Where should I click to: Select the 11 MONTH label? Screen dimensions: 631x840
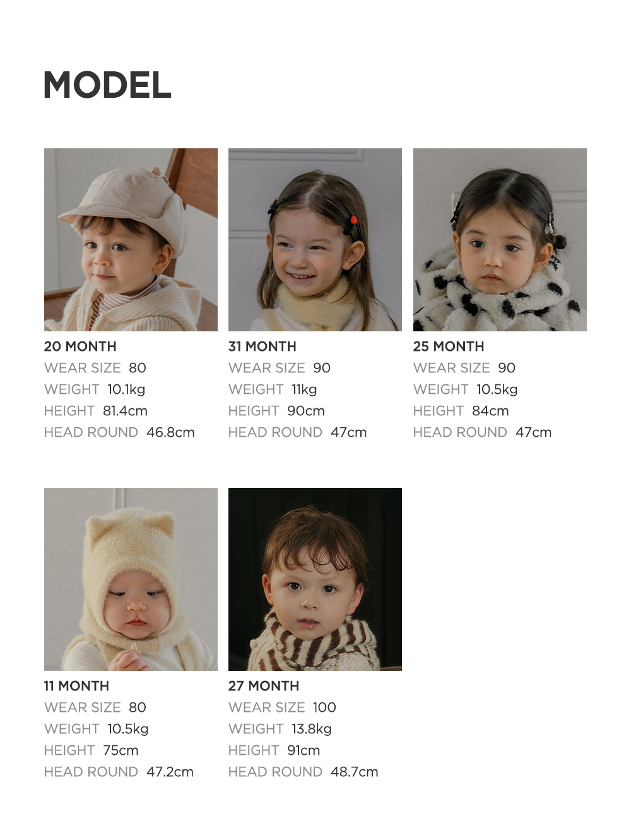pos(76,686)
